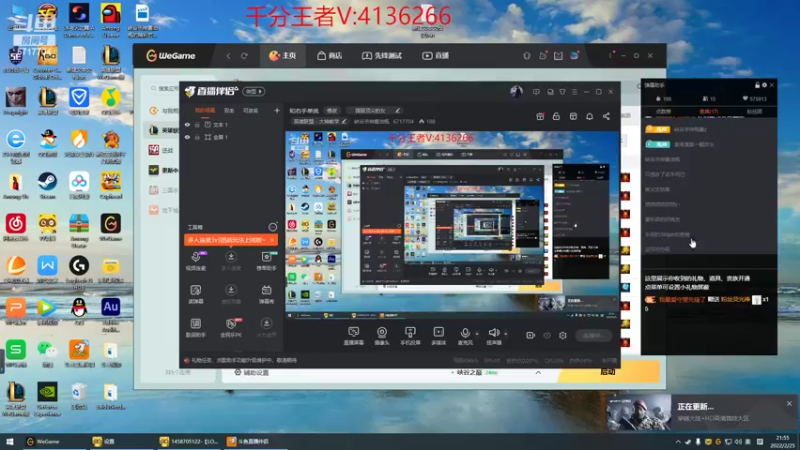Open 弹幕秀 tool in toolbox

[266, 294]
